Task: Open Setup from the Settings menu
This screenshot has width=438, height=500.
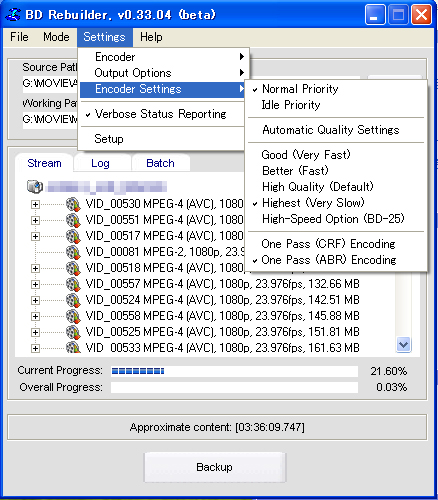Action: [x=162, y=139]
